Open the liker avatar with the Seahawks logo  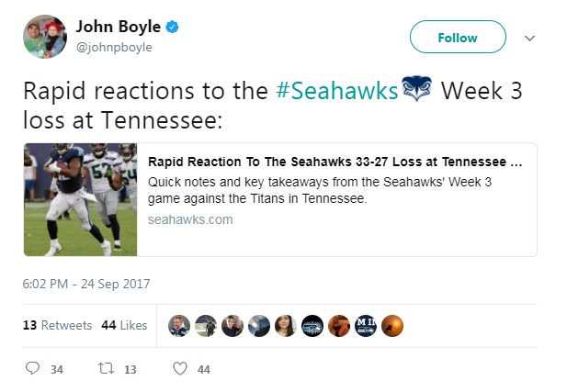(x=312, y=326)
